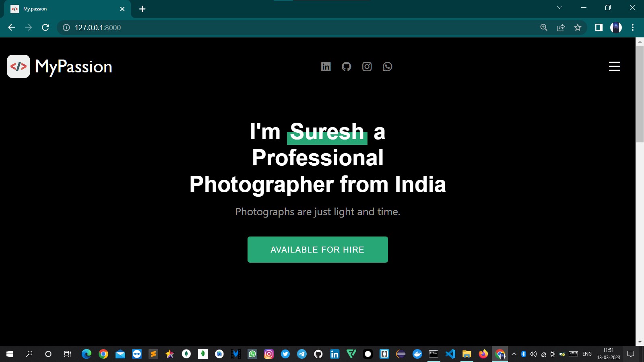Open File Explorer from the taskbar

pos(467,354)
